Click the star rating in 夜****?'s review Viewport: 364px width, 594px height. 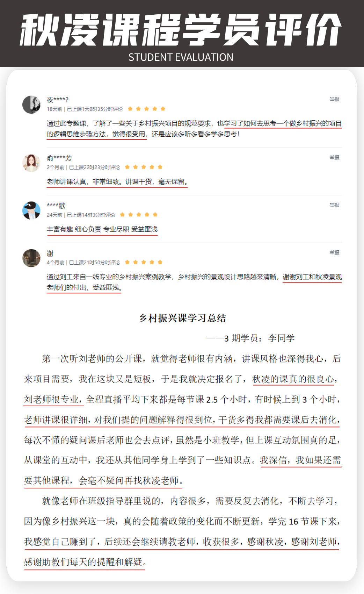click(146, 109)
